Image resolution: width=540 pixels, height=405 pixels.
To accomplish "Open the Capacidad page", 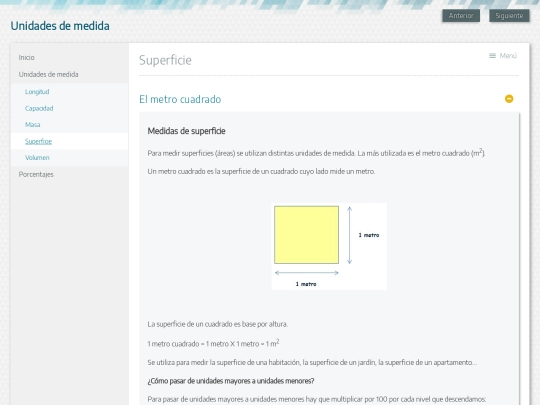I will (39, 108).
